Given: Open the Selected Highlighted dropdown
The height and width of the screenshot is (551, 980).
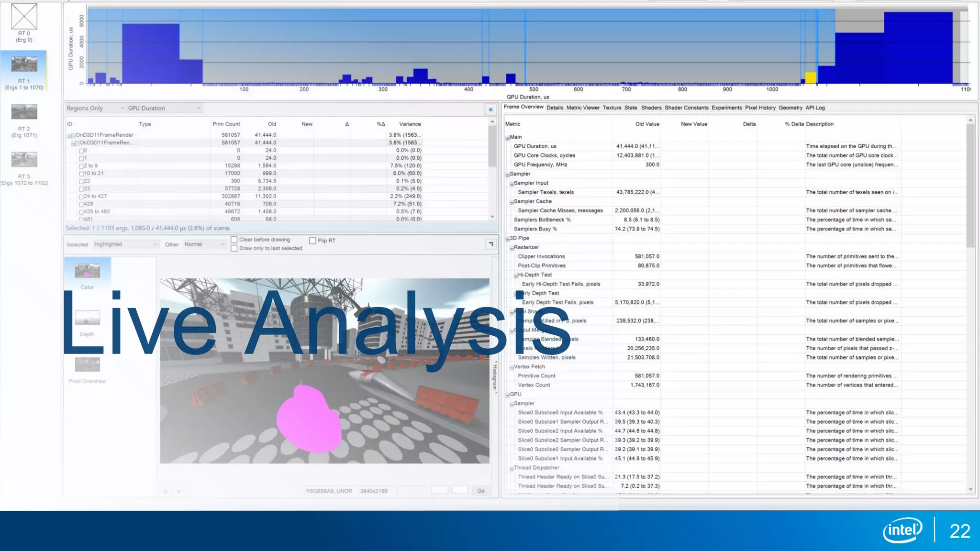Looking at the screenshot, I should coord(125,244).
